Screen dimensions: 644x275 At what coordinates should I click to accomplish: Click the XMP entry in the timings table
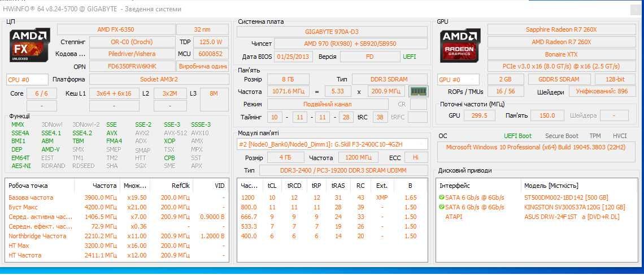[381, 197]
